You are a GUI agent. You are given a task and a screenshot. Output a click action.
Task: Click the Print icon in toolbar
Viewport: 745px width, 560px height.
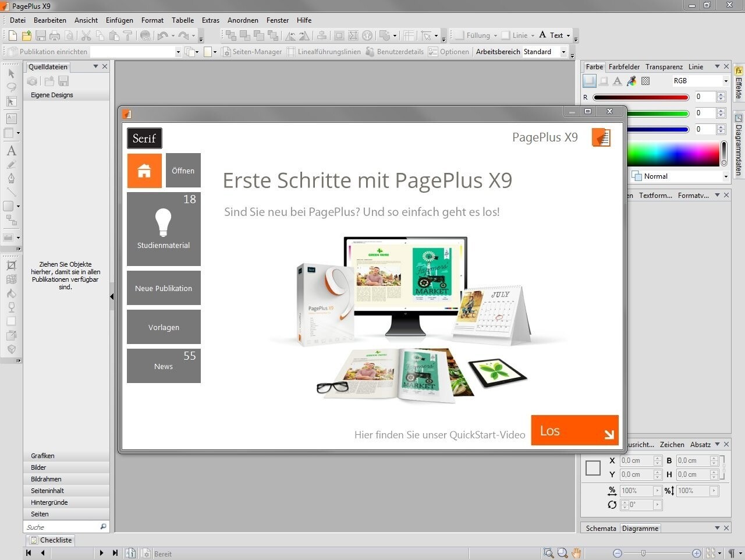click(55, 36)
